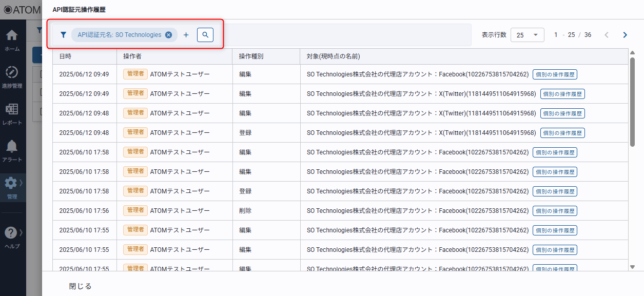Viewport: 644px width, 296px height.
Task: Remove the SO Technologies filter chip
Action: point(168,35)
